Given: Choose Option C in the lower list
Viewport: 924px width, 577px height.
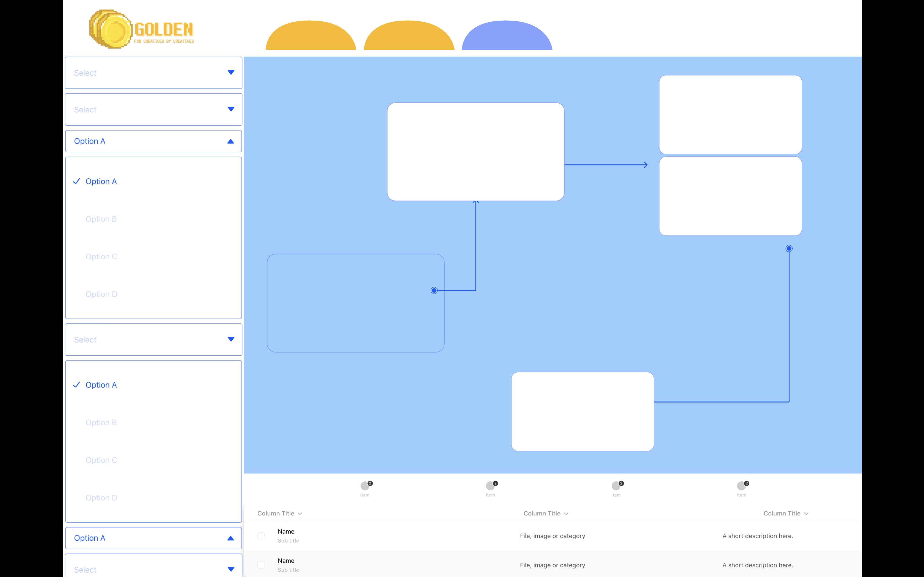Looking at the screenshot, I should [101, 460].
